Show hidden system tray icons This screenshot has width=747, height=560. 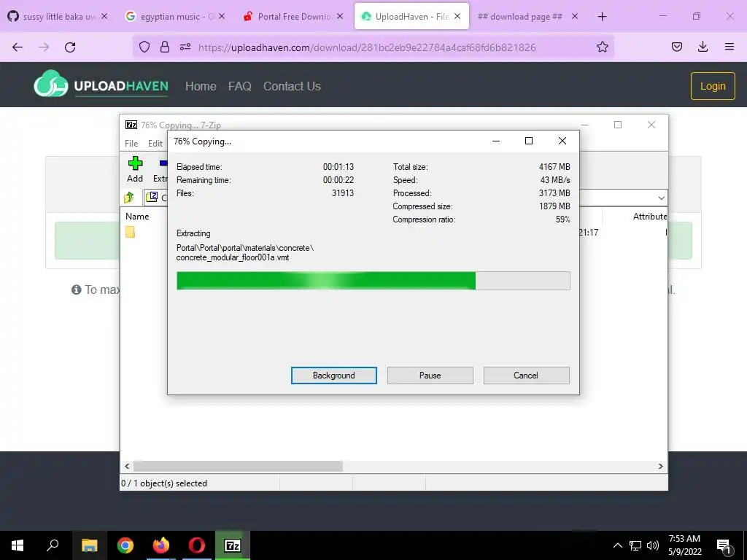coord(617,545)
